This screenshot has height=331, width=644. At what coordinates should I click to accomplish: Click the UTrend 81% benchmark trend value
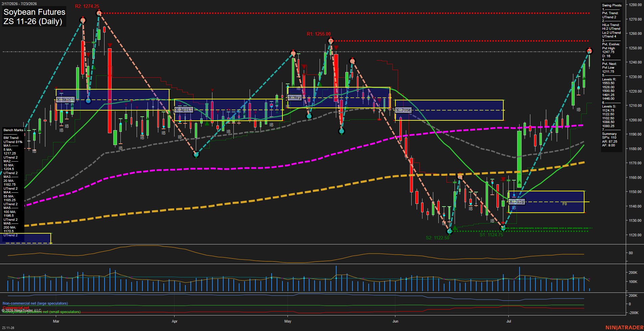point(13,142)
